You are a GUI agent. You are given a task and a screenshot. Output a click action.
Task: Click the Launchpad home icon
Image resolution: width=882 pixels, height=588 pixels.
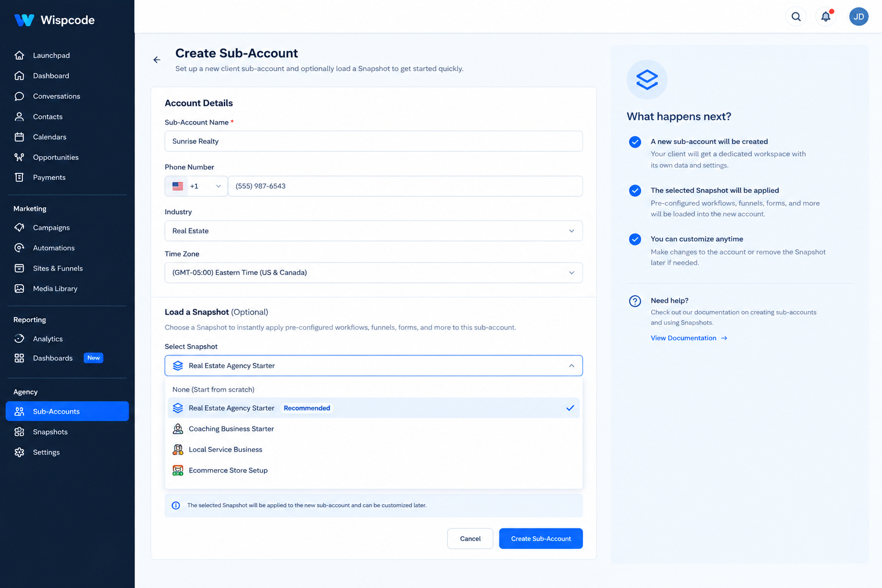click(20, 55)
